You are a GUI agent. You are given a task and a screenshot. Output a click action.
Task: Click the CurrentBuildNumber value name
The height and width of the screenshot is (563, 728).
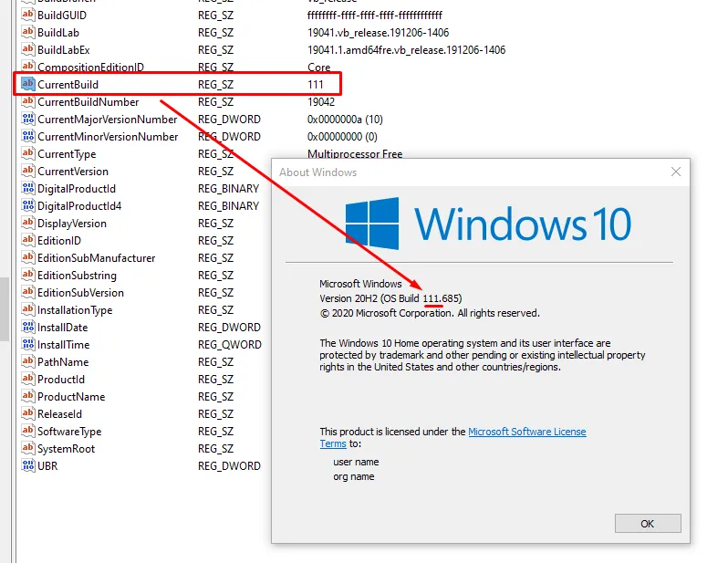pos(88,101)
